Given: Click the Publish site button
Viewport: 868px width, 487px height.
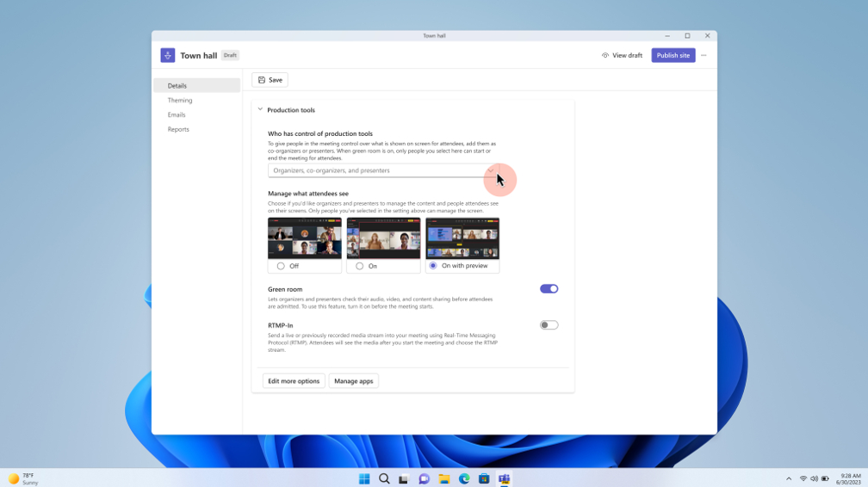Looking at the screenshot, I should (673, 55).
